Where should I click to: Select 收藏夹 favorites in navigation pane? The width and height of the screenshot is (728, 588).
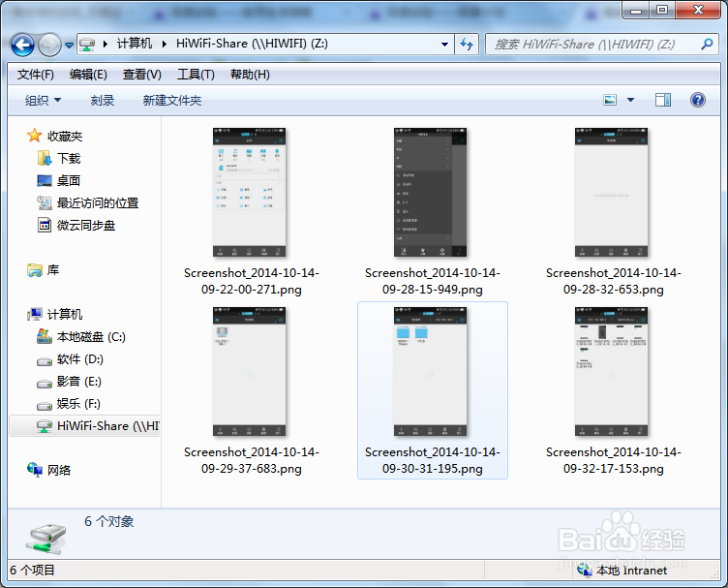tap(65, 136)
